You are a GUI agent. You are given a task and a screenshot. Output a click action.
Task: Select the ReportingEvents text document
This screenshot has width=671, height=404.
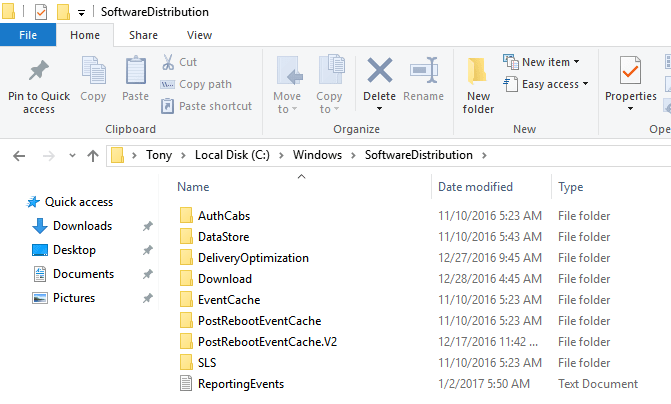241,383
